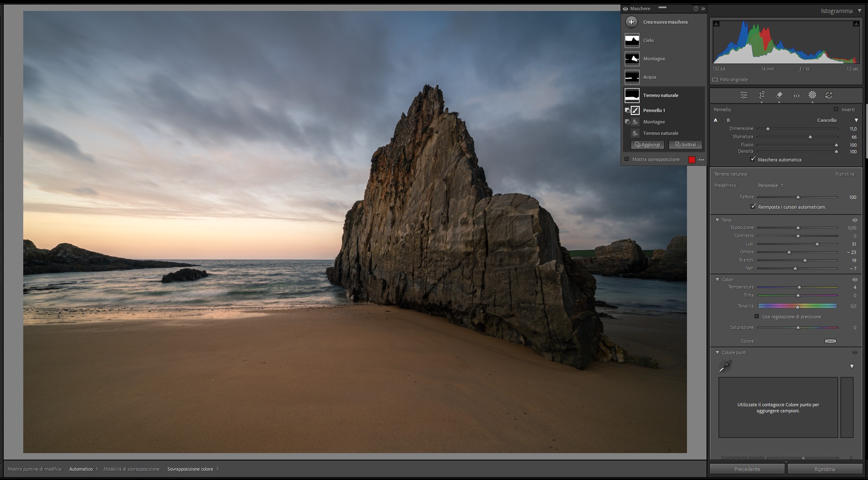This screenshot has height=480, width=868.
Task: Open the Edit sliders tool icon
Action: click(x=744, y=95)
